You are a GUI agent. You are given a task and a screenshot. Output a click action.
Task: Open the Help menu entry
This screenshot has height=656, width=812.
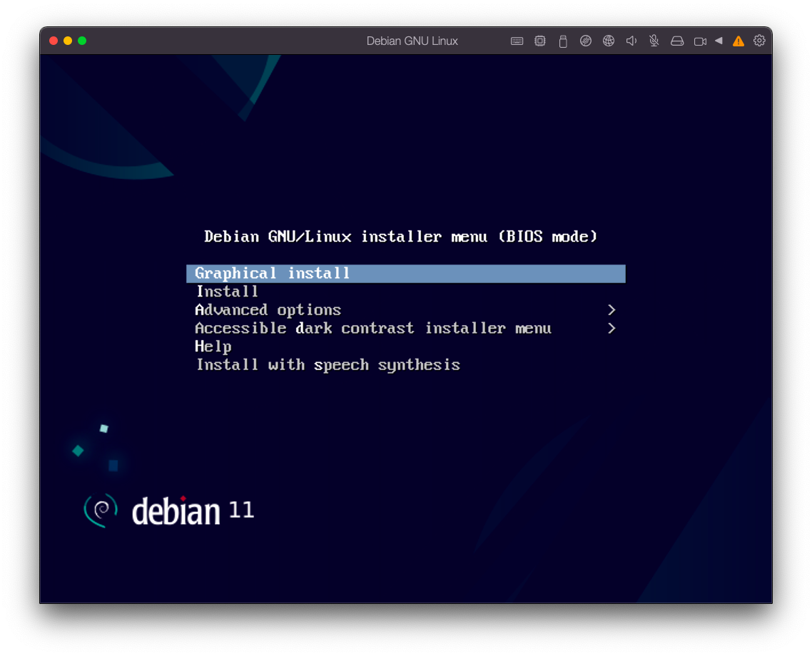[213, 347]
